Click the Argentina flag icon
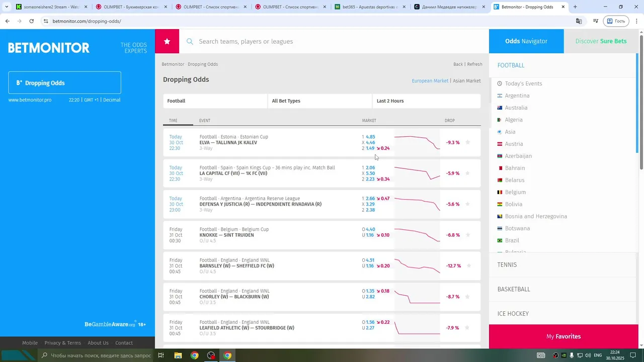 coord(500,96)
